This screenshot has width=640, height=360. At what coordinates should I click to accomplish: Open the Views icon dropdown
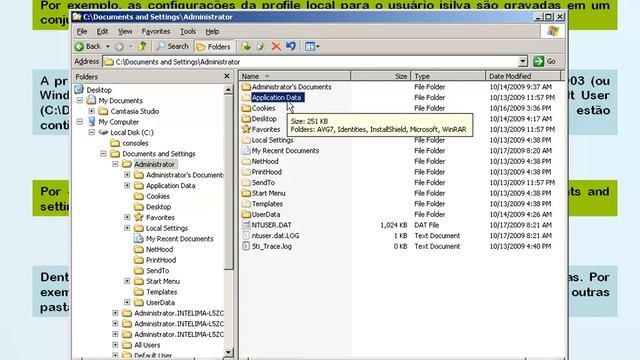coord(312,47)
